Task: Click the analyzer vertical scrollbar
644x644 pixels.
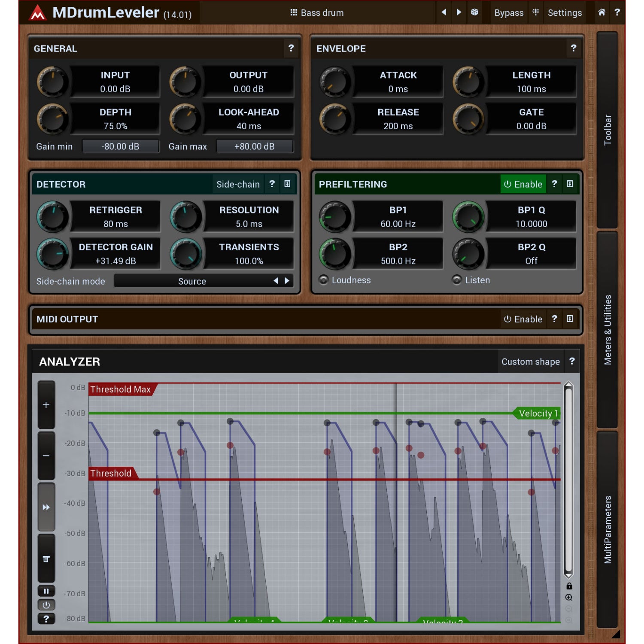Action: tap(568, 480)
